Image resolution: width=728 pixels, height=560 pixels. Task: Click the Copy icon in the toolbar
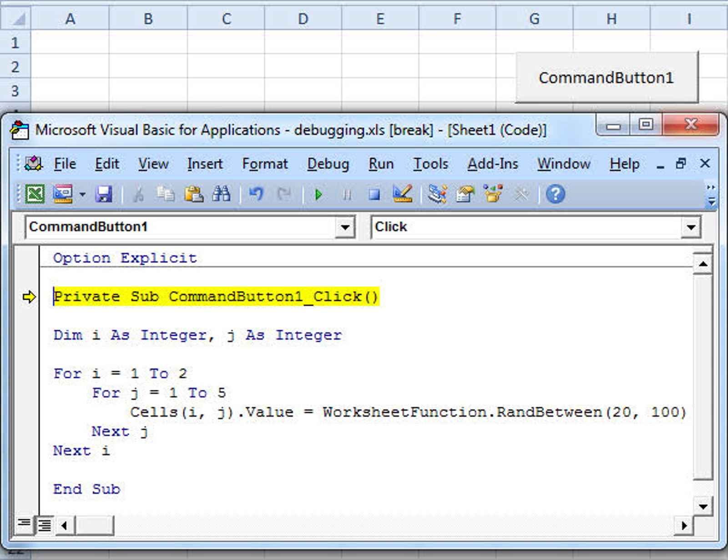(x=166, y=194)
